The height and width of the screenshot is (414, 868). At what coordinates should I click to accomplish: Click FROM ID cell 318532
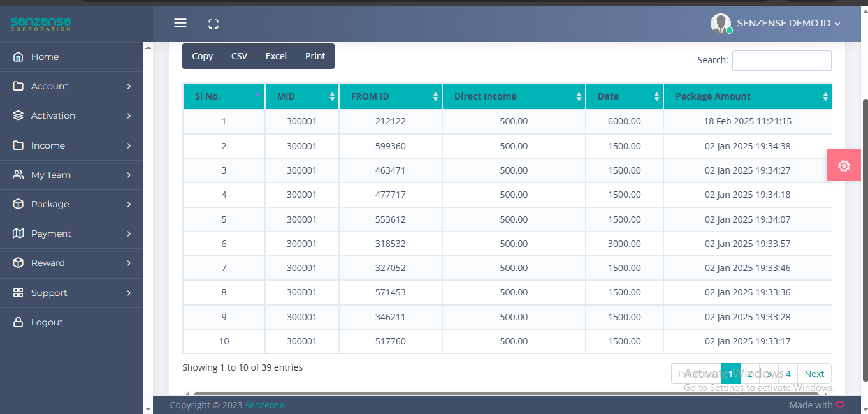(391, 244)
